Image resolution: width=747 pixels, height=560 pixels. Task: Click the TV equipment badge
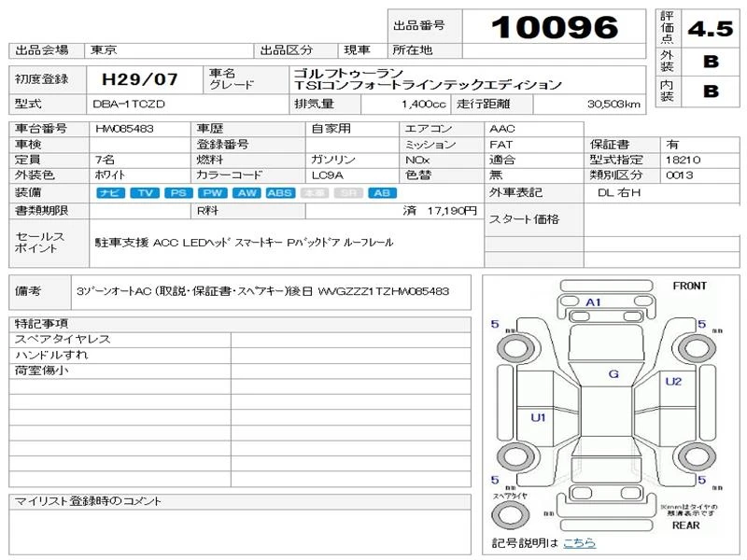[145, 193]
